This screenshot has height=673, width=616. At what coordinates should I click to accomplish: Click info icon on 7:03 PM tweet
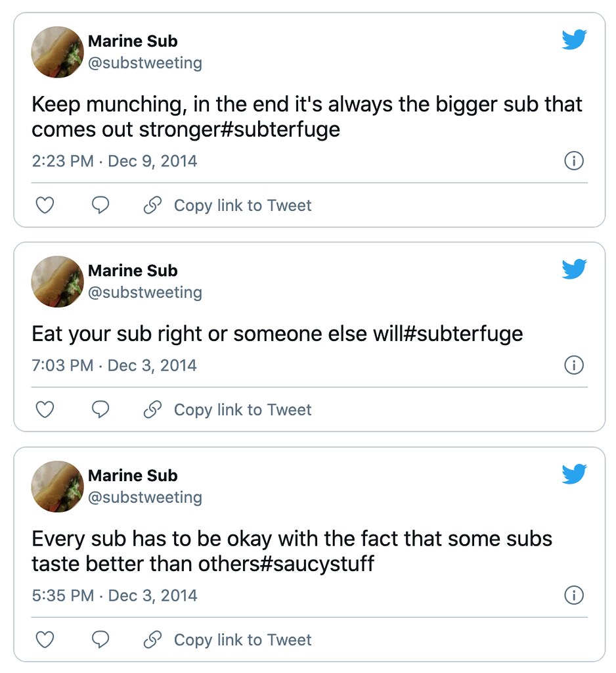[574, 365]
